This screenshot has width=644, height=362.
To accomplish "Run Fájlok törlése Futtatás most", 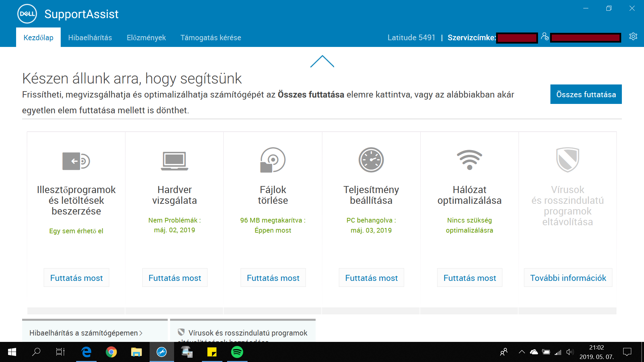I will click(x=273, y=278).
